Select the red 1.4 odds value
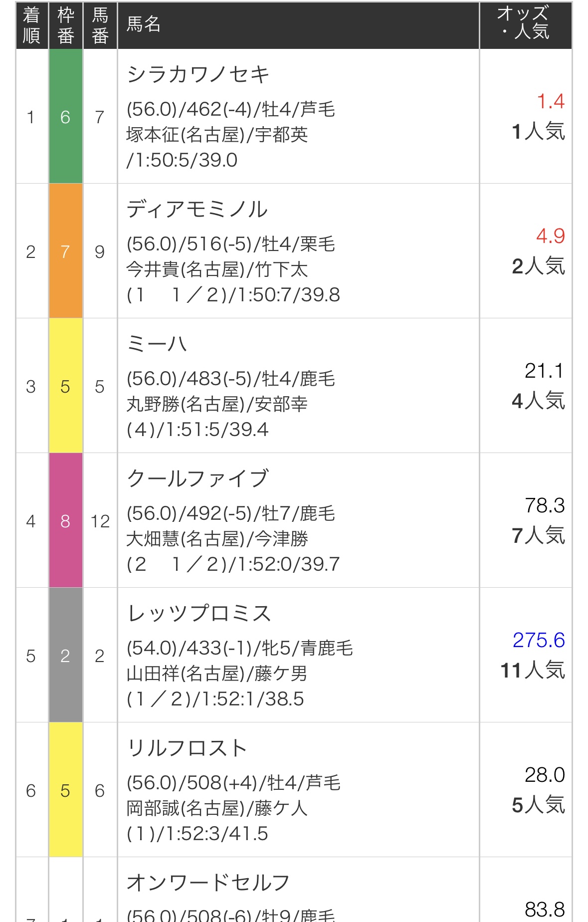588x922 pixels. pos(551,101)
